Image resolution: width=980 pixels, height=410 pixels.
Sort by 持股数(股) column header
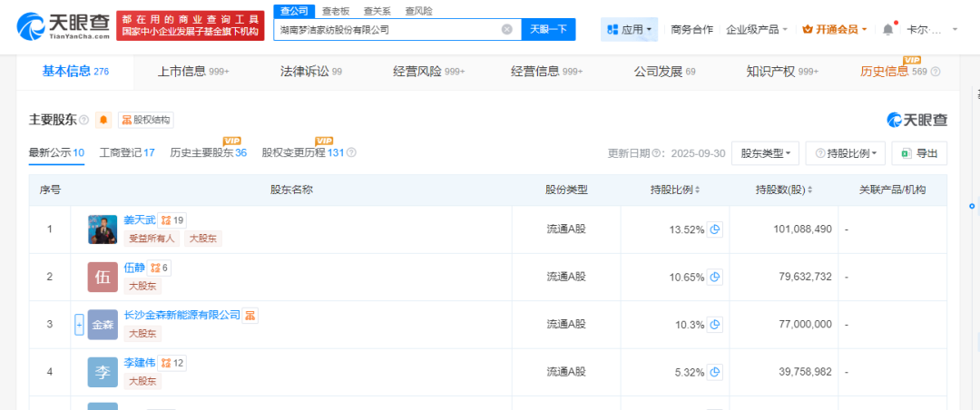tap(784, 190)
